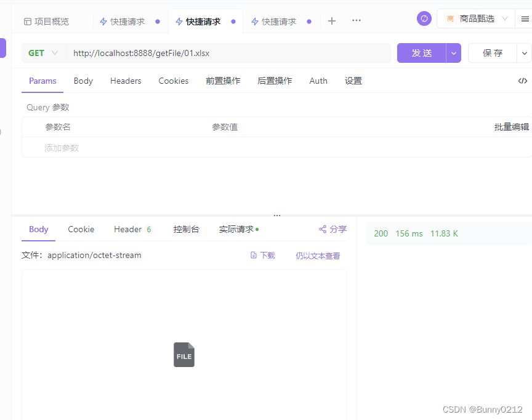Open the request Body tab
This screenshot has width=532, height=420.
point(83,81)
